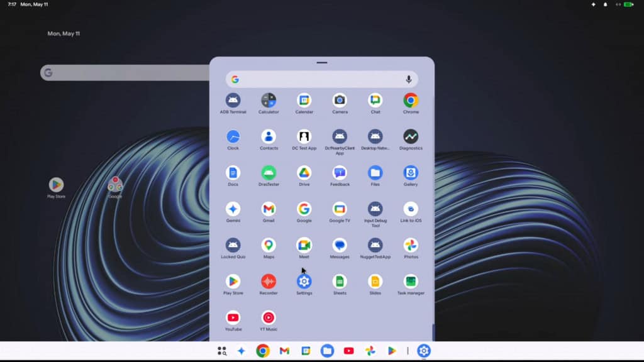This screenshot has height=362, width=644.
Task: Launch NuggetTestApp
Action: 375,245
